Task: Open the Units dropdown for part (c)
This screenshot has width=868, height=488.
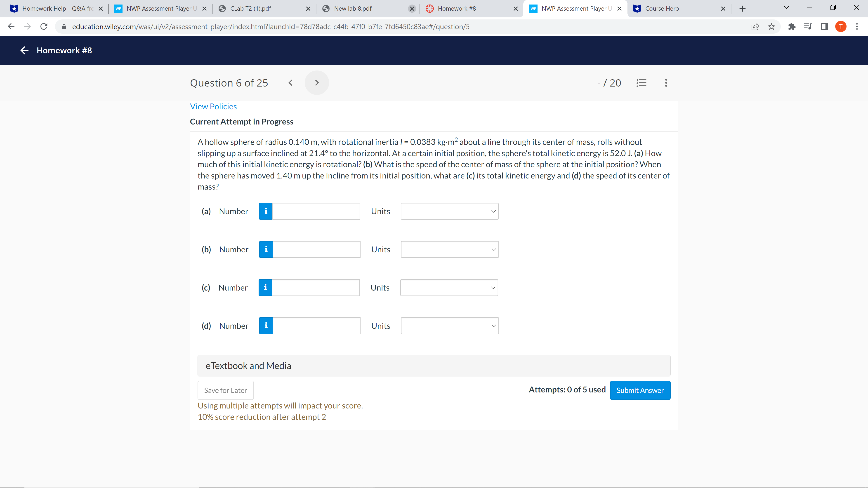Action: (x=449, y=287)
